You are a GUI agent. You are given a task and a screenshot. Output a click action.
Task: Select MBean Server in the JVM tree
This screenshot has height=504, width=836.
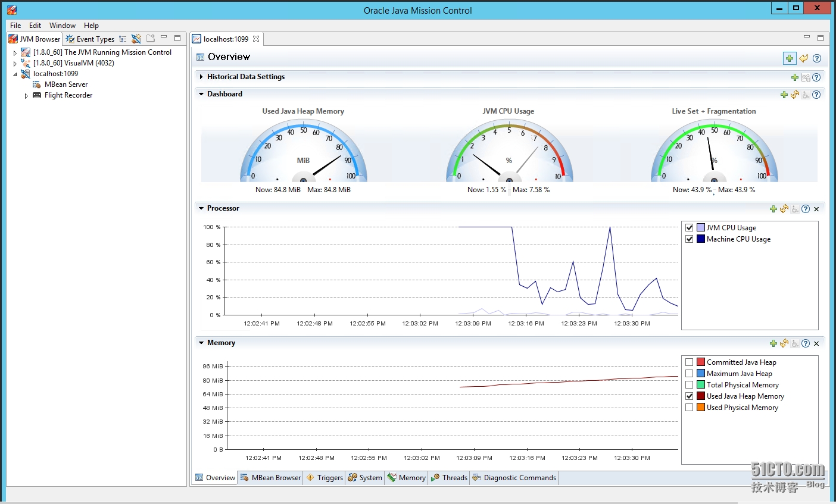click(x=65, y=84)
